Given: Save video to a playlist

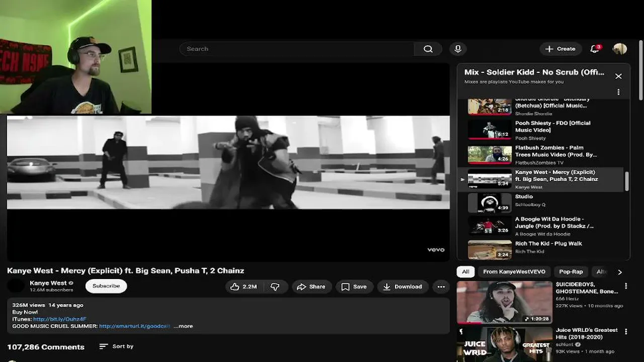Looking at the screenshot, I should [x=354, y=287].
